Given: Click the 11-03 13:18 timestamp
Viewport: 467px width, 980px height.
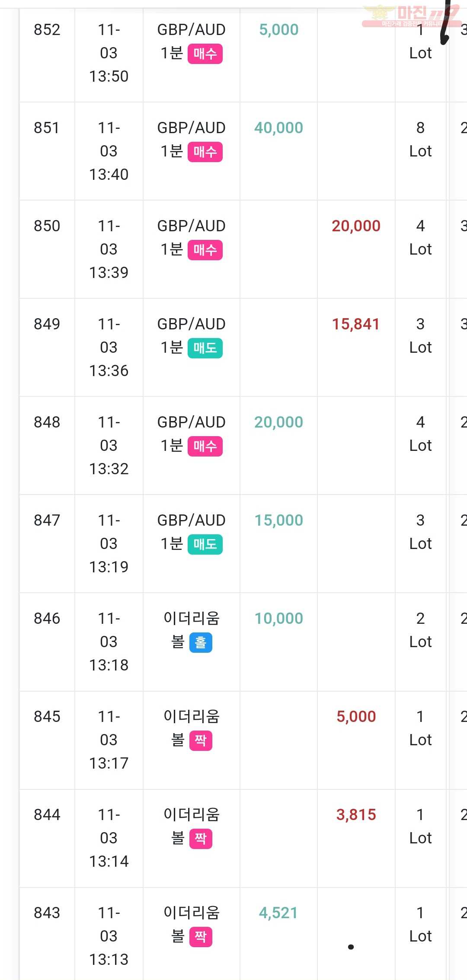Looking at the screenshot, I should coord(109,642).
